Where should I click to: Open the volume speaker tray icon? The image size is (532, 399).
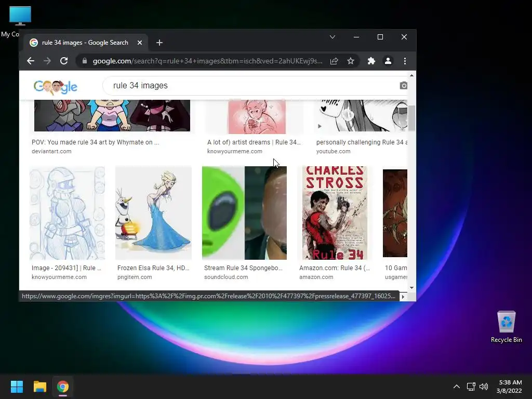click(484, 387)
